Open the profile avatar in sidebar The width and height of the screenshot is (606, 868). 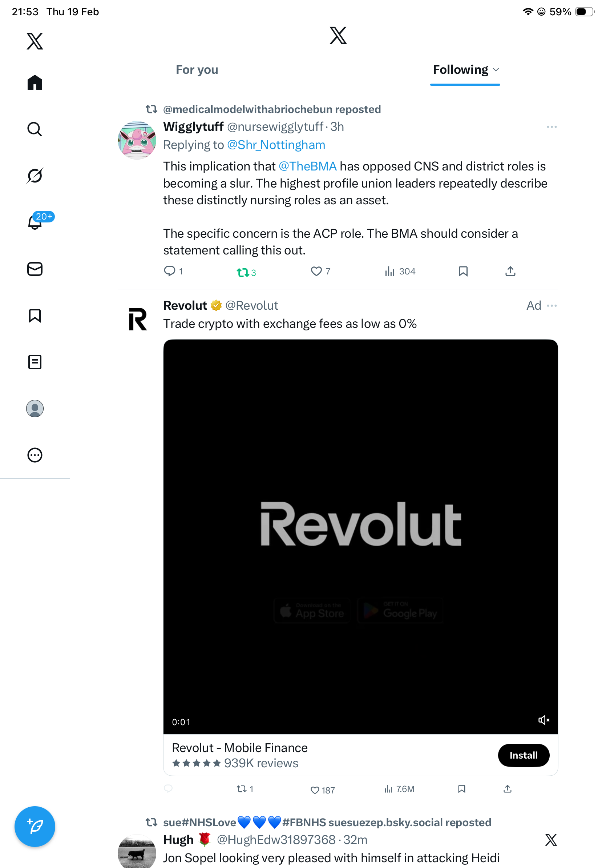[x=35, y=408]
